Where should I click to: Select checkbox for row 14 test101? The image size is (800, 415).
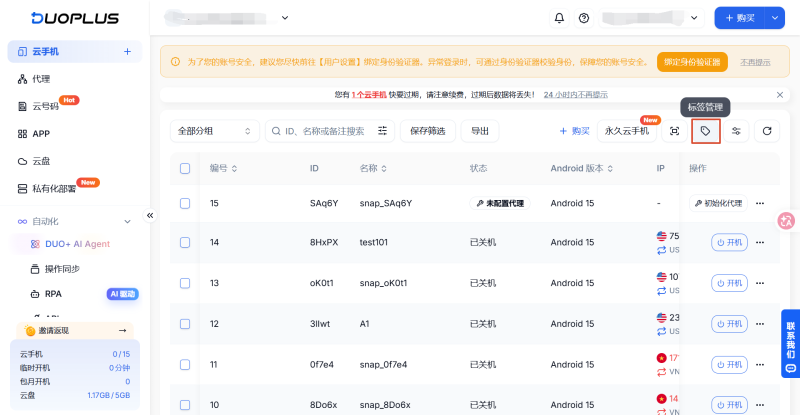185,242
